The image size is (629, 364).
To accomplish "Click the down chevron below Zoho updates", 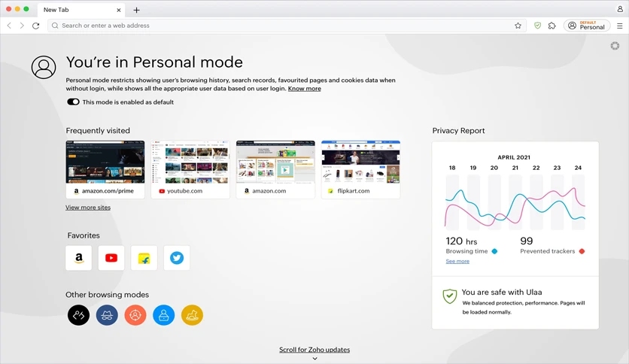I will 315,359.
